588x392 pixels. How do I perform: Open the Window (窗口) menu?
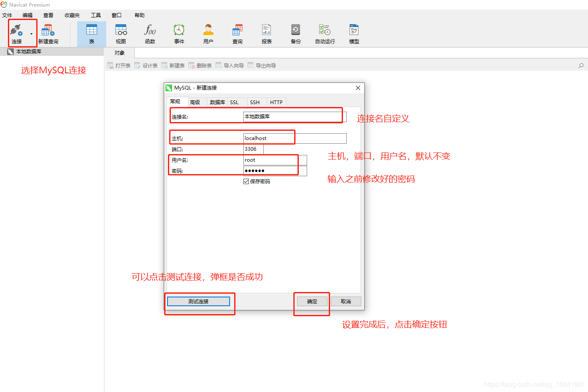click(117, 15)
